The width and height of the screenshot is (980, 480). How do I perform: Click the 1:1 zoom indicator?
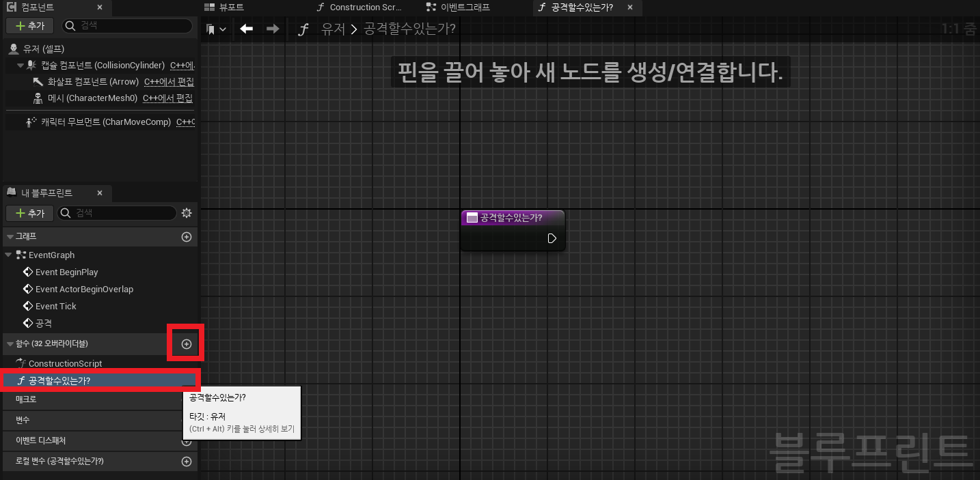click(x=959, y=29)
